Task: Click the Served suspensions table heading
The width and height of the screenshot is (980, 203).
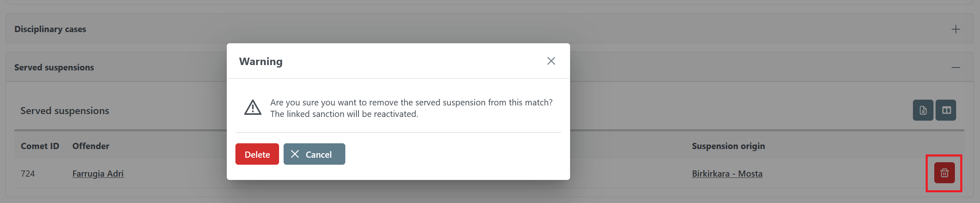Action: (x=65, y=111)
